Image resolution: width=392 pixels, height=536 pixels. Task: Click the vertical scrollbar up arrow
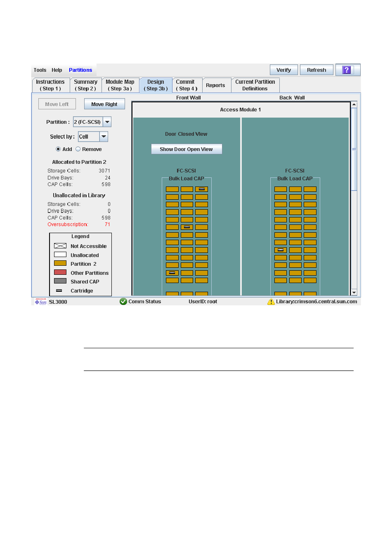(354, 105)
